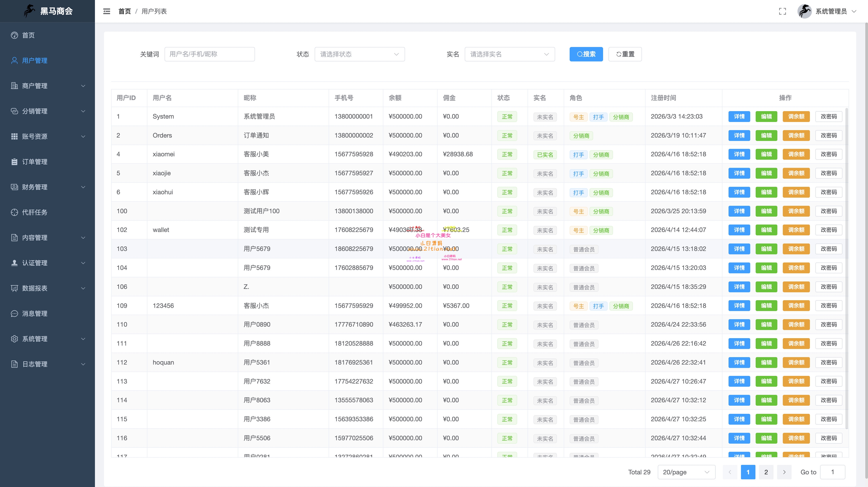This screenshot has width=868, height=487.
Task: Click 编辑 for user wallet
Action: 766,230
